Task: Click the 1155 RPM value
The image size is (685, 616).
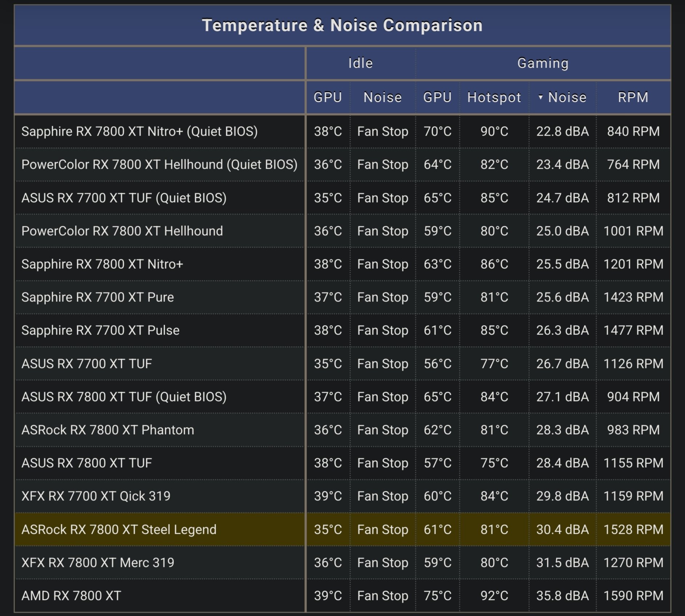Action: 633,463
